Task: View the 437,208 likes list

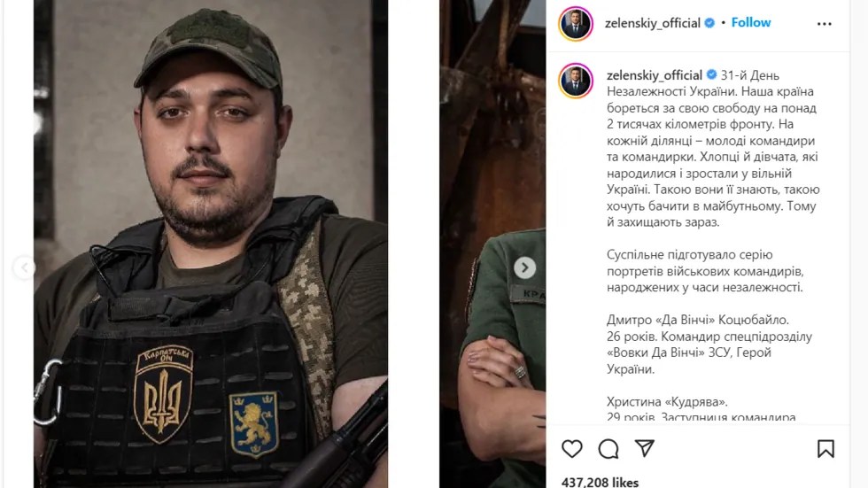Action: click(x=601, y=482)
